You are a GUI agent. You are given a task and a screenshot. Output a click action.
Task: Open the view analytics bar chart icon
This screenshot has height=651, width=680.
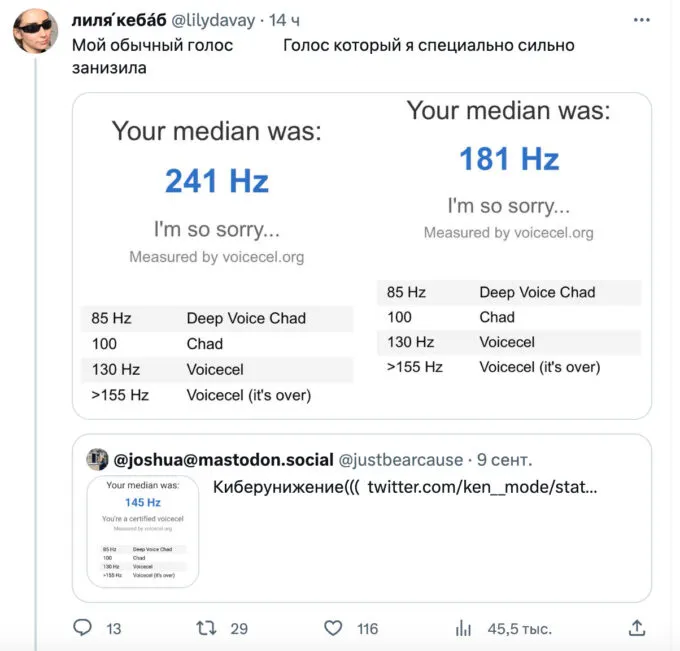click(463, 628)
